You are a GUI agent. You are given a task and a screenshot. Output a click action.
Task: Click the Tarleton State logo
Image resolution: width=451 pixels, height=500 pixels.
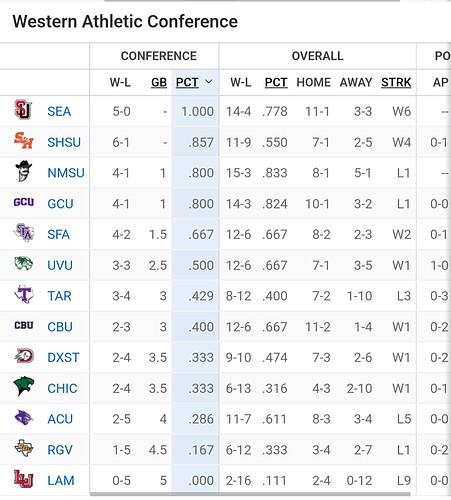[24, 294]
